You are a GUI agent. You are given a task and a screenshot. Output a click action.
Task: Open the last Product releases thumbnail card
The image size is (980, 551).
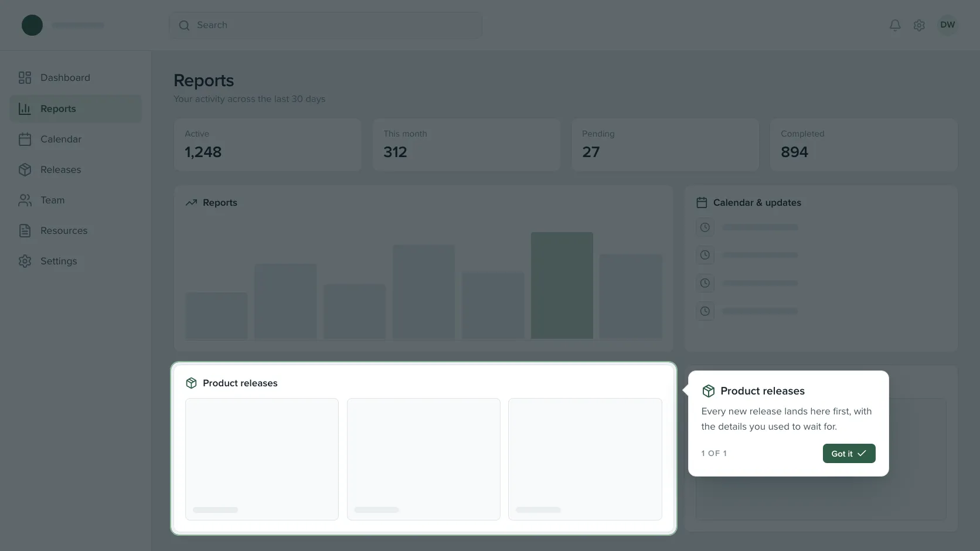(585, 459)
